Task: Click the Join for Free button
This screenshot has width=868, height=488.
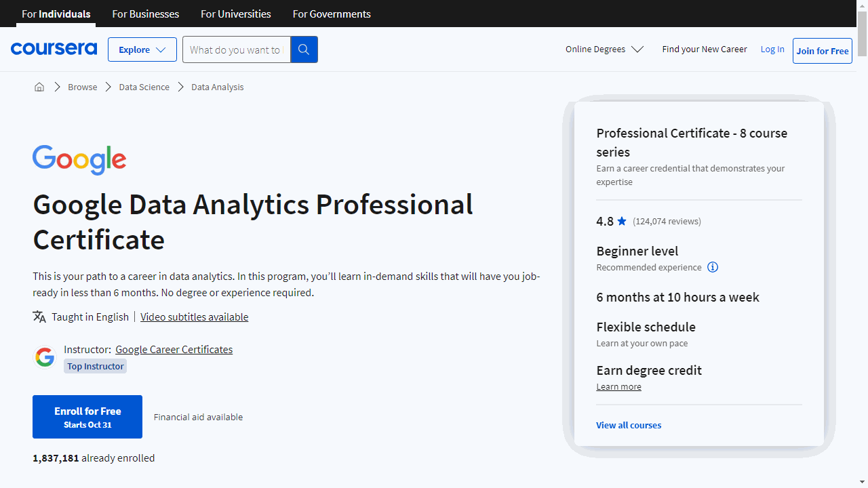Action: (822, 51)
